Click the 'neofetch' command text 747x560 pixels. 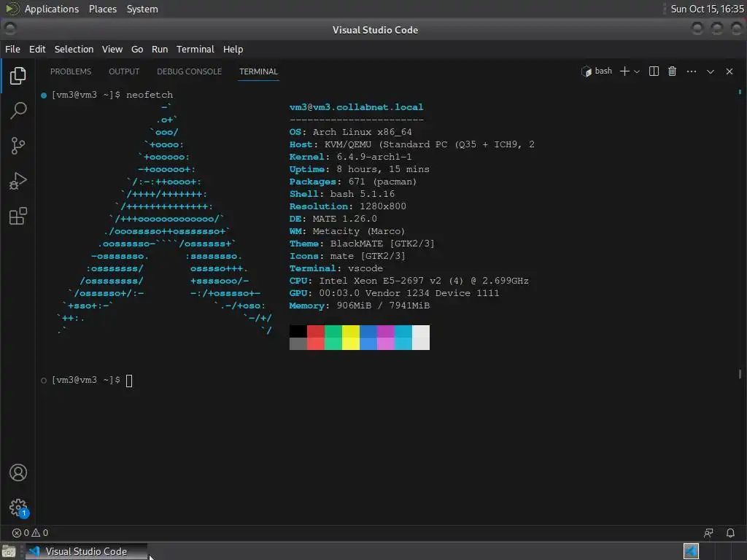point(149,95)
